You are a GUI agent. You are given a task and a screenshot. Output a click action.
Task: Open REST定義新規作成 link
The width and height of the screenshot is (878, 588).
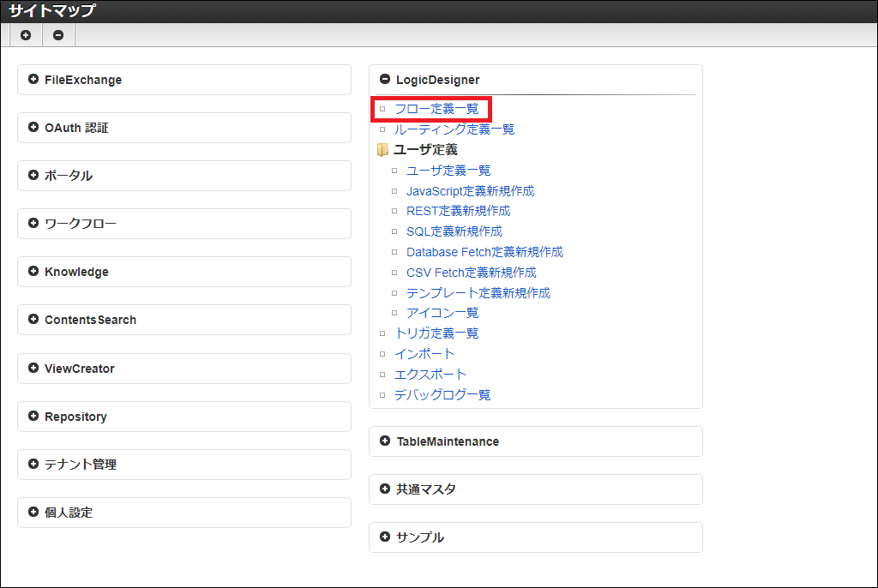click(458, 211)
